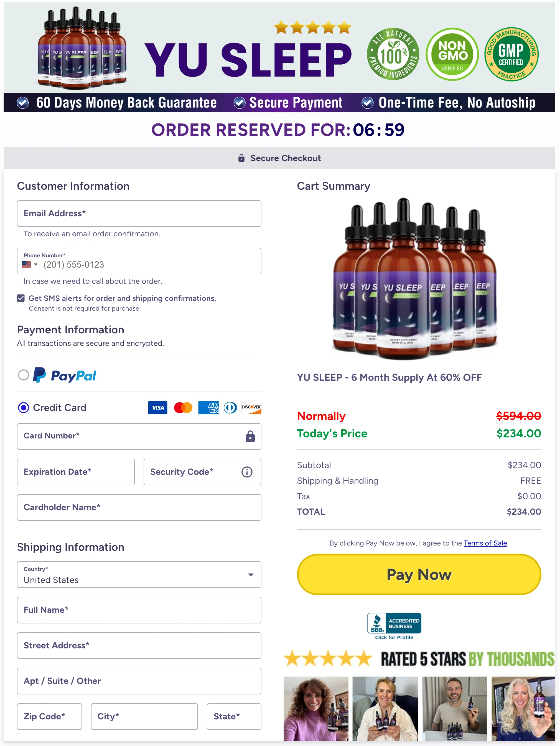Click the Cardholder Name field
The image size is (560, 746).
point(139,507)
